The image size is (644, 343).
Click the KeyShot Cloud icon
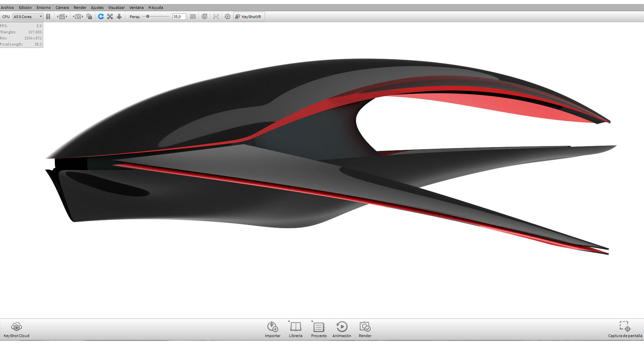point(16,327)
